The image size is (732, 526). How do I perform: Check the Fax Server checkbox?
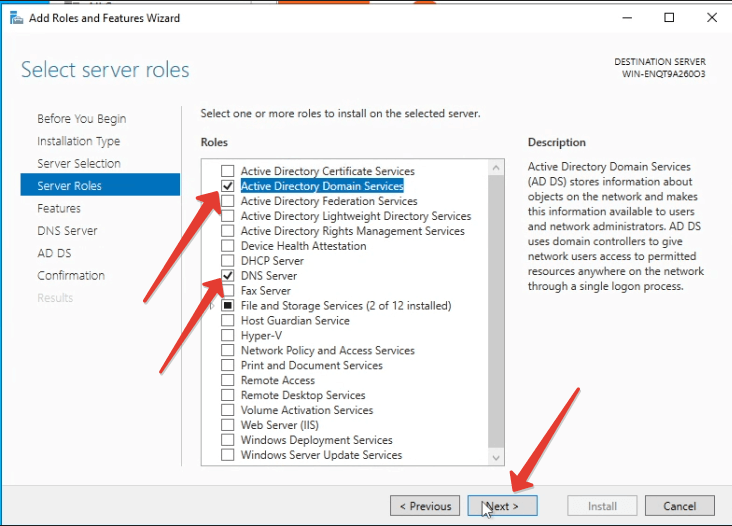[x=227, y=290]
